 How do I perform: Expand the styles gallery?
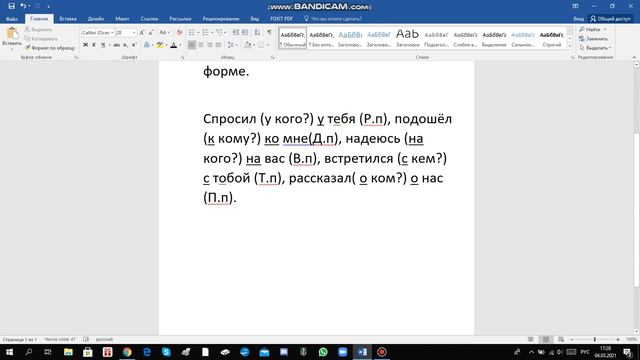click(x=570, y=46)
